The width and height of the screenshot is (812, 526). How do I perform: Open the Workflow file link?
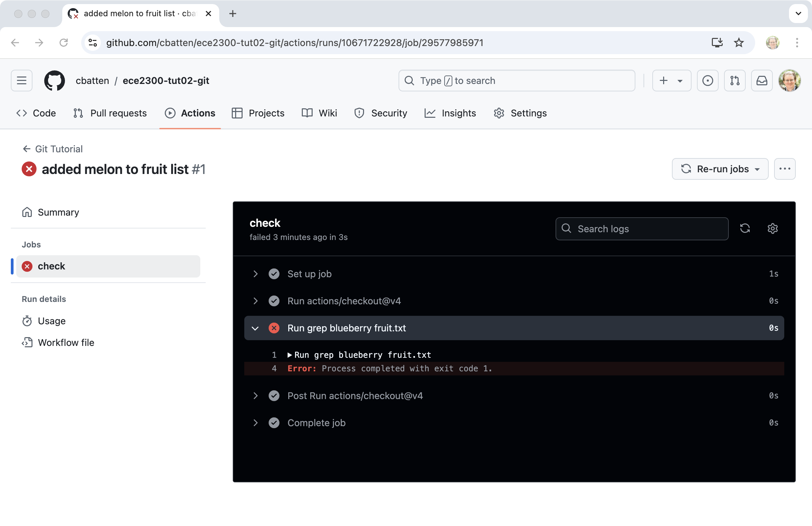(66, 342)
